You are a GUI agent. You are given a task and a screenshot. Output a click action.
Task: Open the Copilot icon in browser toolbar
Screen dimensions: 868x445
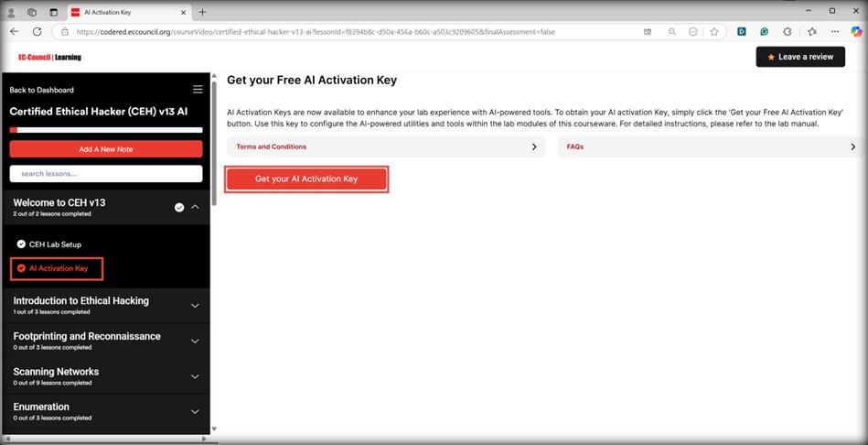[x=856, y=31]
